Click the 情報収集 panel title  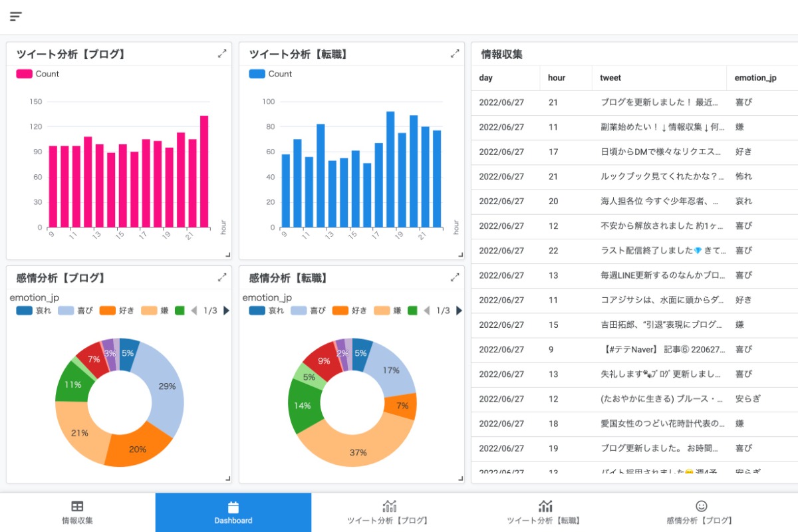501,55
